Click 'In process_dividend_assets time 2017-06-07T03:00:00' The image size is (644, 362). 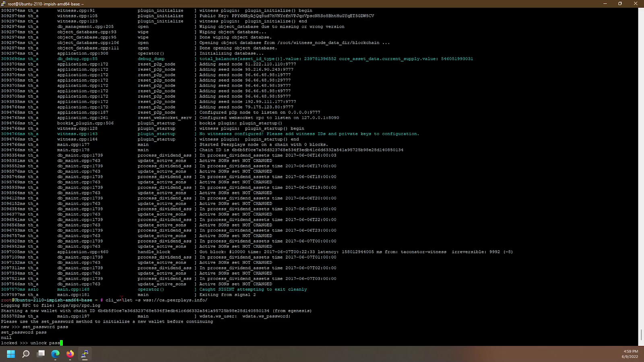click(x=268, y=279)
